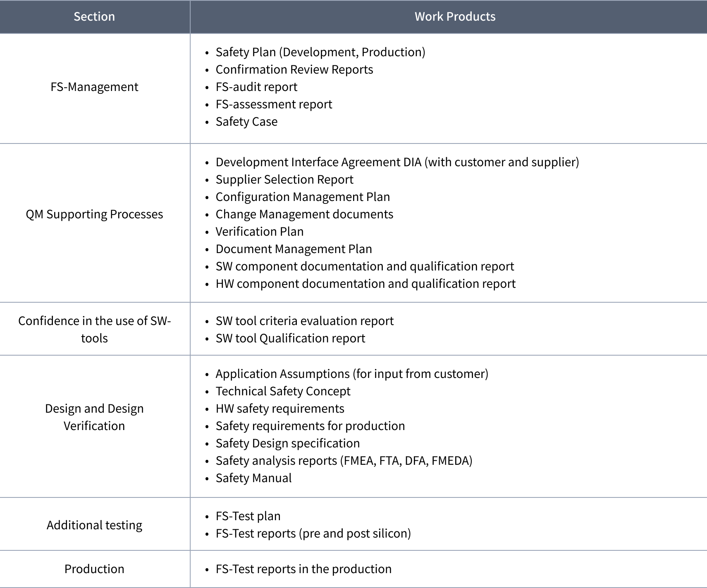Click the Section column header

[x=94, y=17]
